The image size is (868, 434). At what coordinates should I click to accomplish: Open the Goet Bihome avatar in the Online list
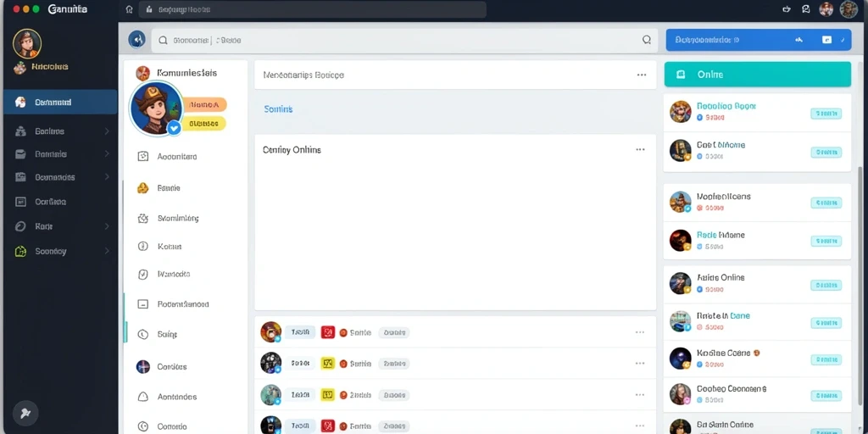tap(681, 150)
